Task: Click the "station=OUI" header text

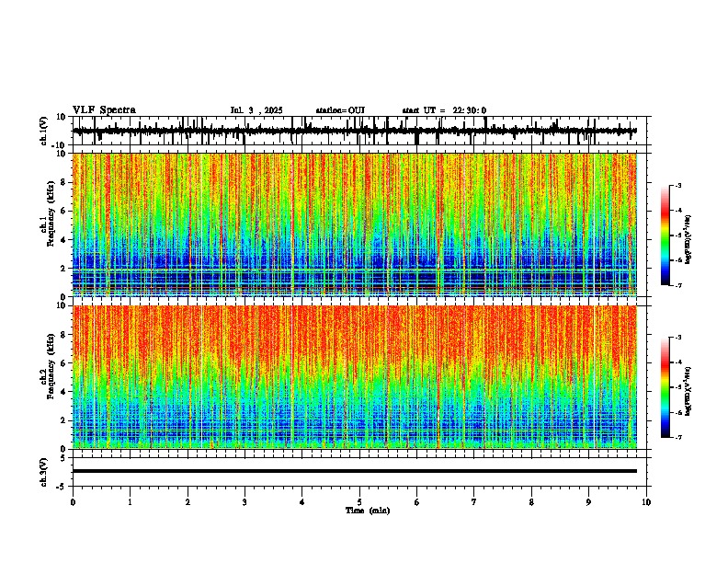Action: tap(340, 110)
